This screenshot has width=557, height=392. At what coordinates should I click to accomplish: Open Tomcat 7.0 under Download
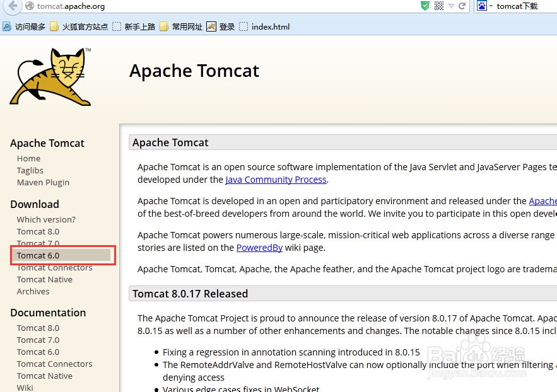coord(38,243)
